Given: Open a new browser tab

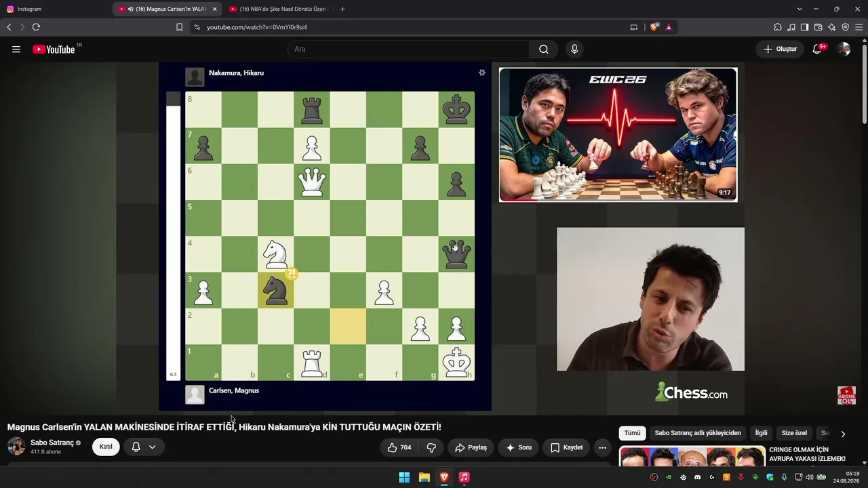Looking at the screenshot, I should (x=342, y=9).
